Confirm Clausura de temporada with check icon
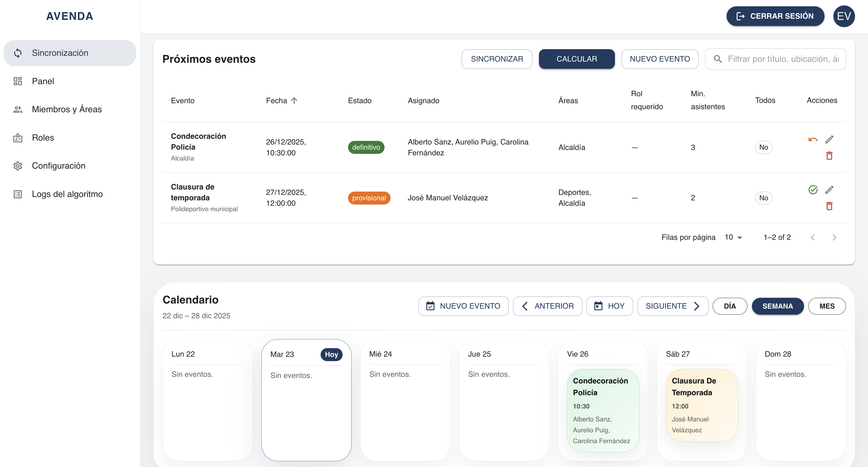868x467 pixels. click(813, 190)
